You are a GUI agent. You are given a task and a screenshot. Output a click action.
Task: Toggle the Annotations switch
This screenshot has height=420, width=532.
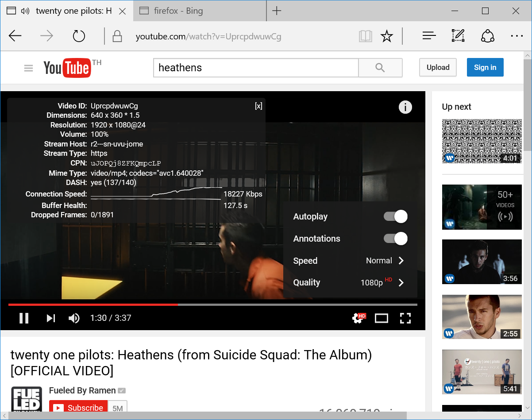(x=395, y=239)
